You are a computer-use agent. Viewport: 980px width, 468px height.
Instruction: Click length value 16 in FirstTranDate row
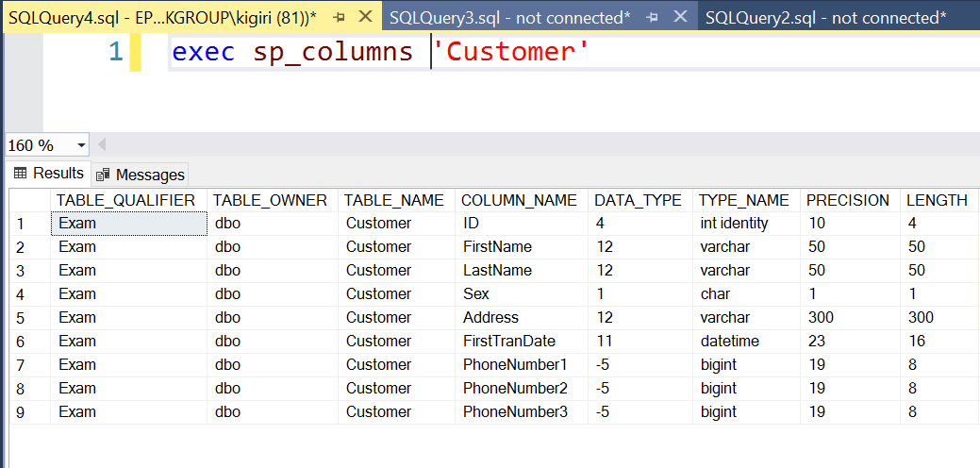(938, 342)
